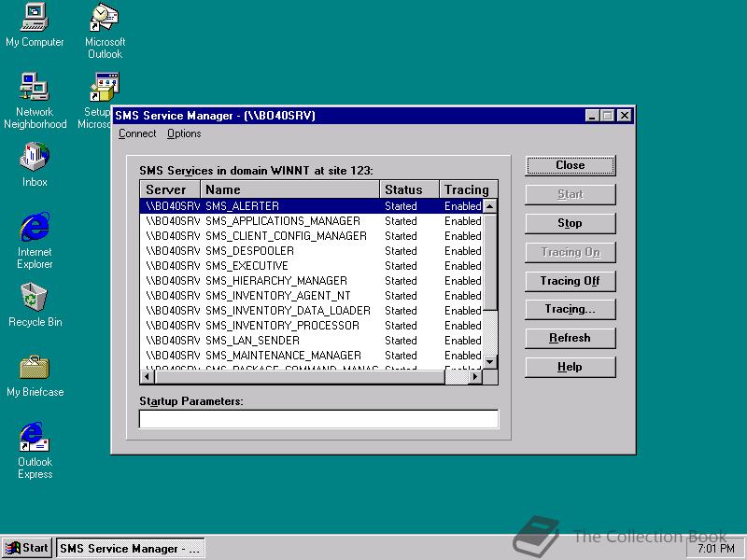Close the window with the title bar X

pyautogui.click(x=625, y=116)
